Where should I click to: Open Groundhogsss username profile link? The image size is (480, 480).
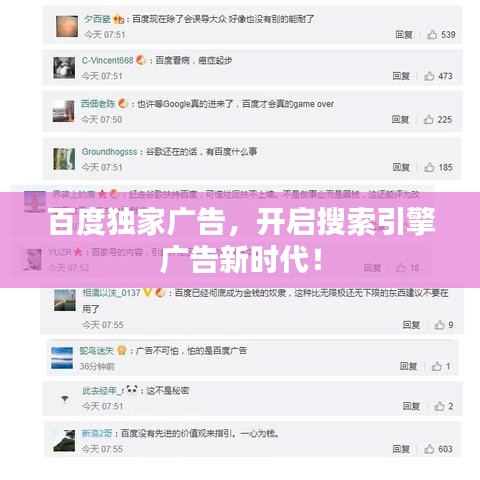[x=110, y=152]
